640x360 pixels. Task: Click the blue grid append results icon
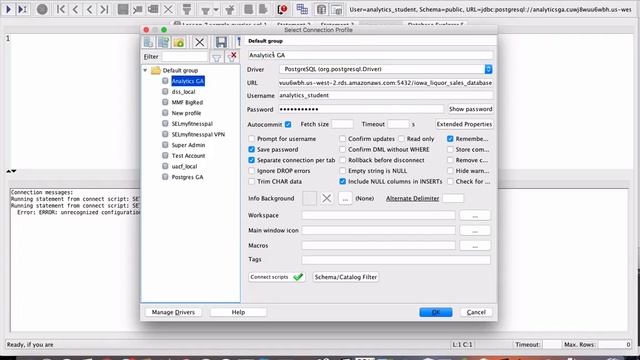pos(302,9)
